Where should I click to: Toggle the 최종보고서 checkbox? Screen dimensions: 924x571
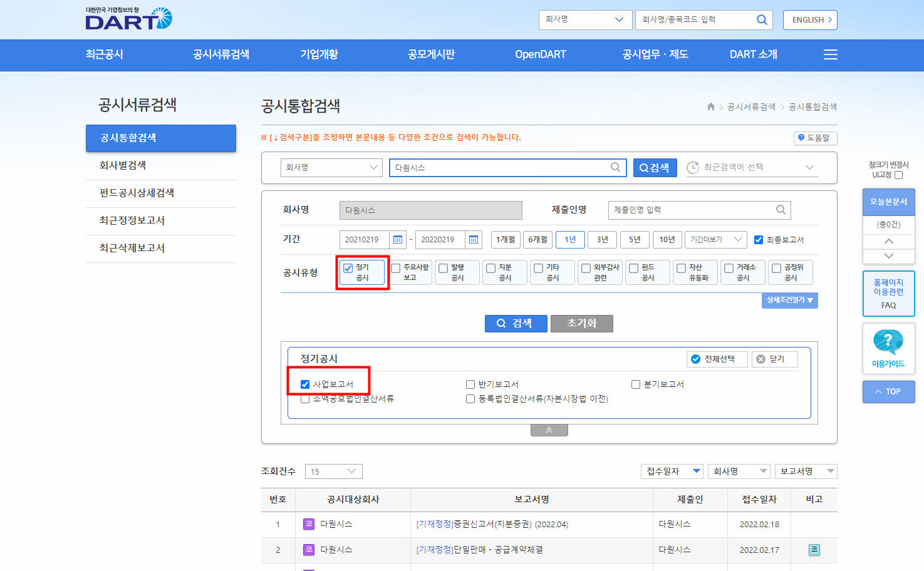click(759, 240)
